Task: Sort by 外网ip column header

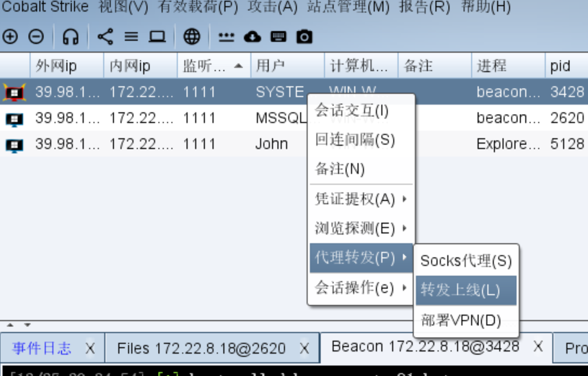Action: 67,66
